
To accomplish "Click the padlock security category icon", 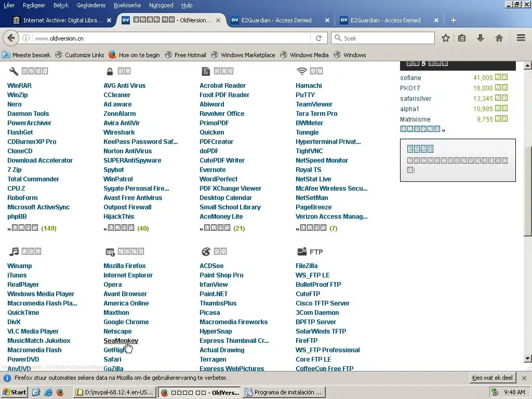I will [x=110, y=71].
